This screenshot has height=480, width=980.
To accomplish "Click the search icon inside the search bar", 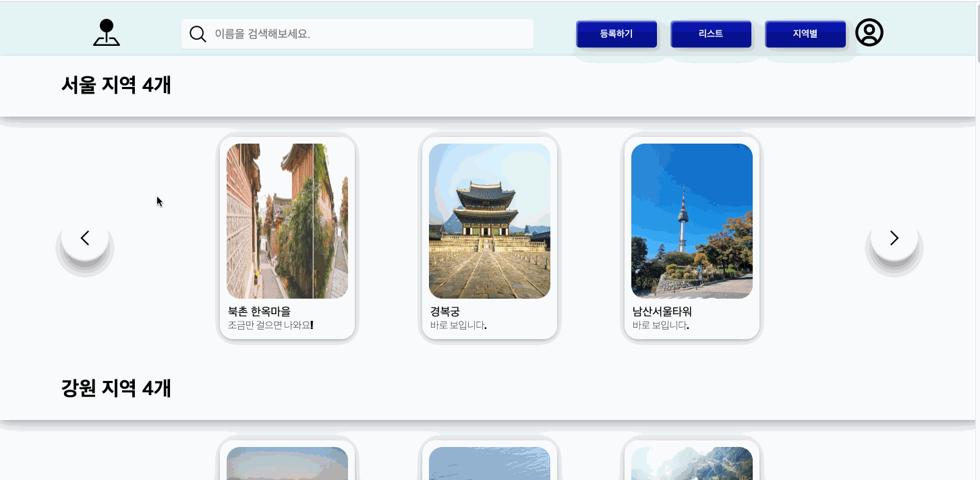I will click(198, 33).
